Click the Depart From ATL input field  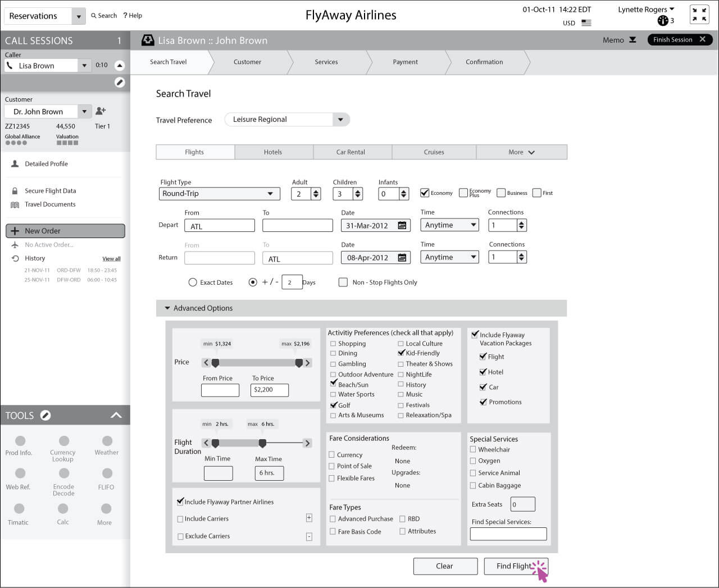pyautogui.click(x=219, y=225)
